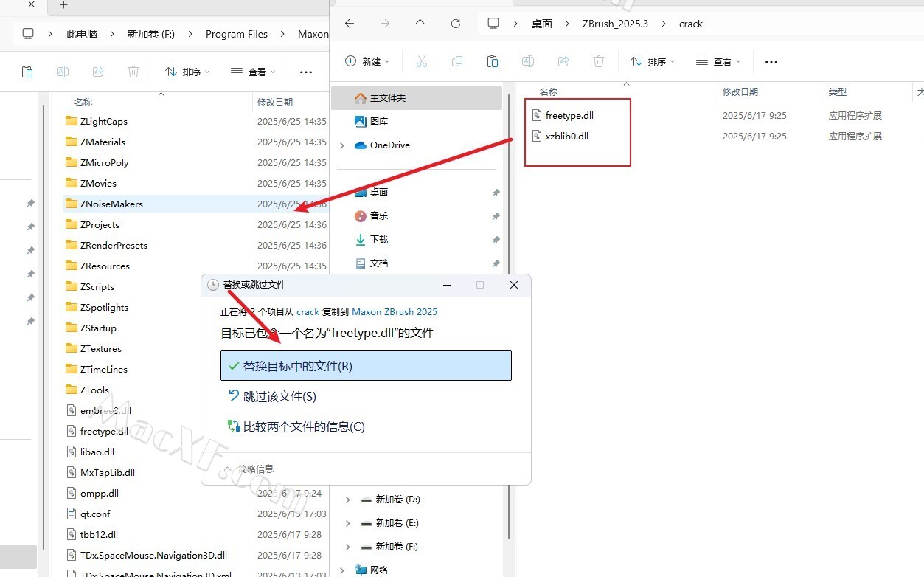The height and width of the screenshot is (577, 924).
Task: Refresh the crack folder view
Action: pos(456,24)
